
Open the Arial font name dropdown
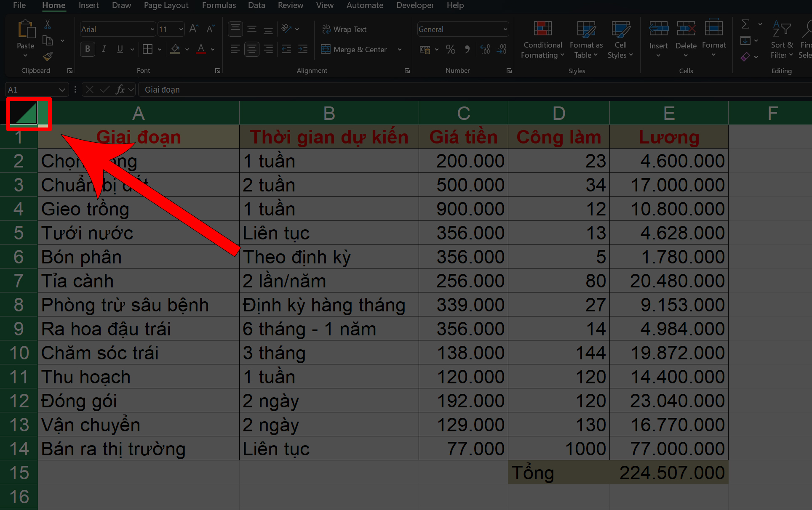coord(152,29)
